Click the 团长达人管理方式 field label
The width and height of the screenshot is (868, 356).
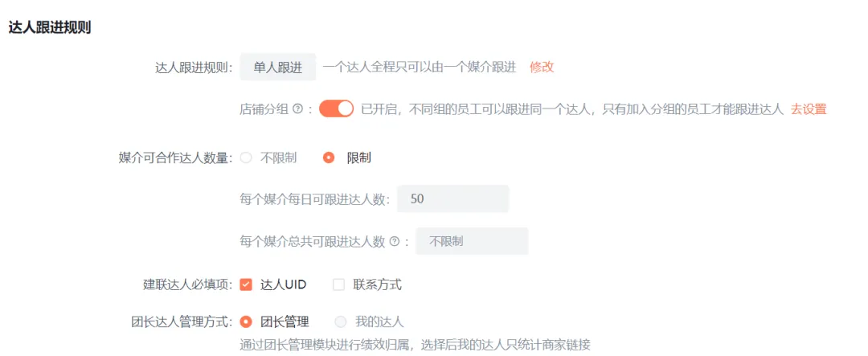click(182, 322)
